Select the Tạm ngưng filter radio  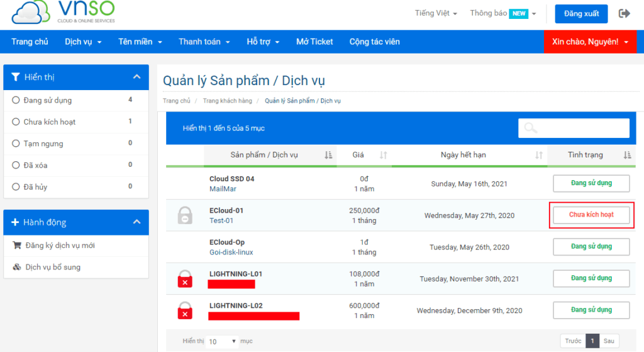coord(16,144)
